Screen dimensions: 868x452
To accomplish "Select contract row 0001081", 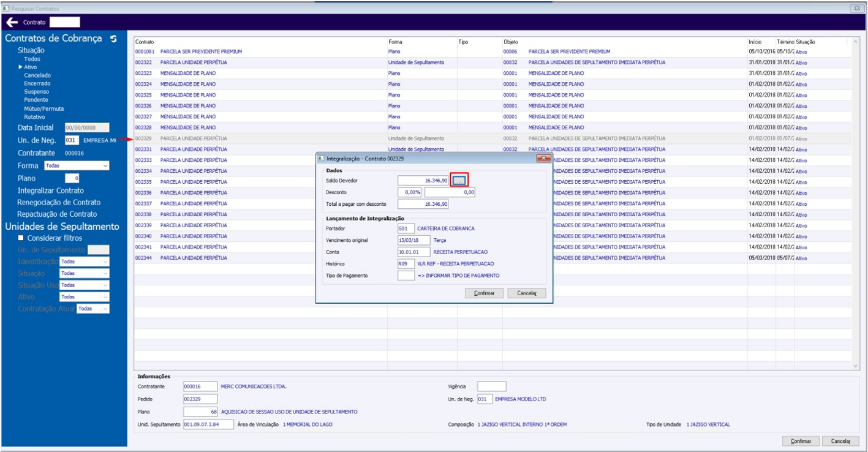I will [493, 52].
